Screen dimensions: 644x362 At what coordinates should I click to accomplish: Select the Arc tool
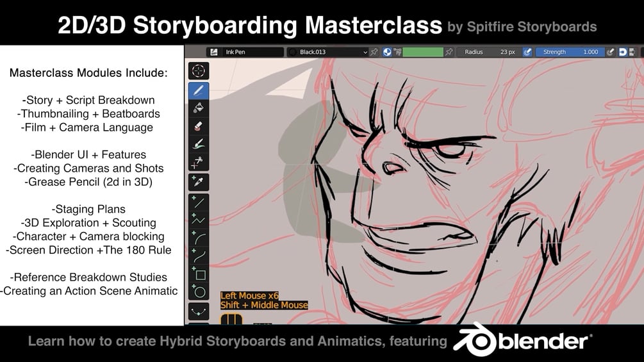point(199,238)
